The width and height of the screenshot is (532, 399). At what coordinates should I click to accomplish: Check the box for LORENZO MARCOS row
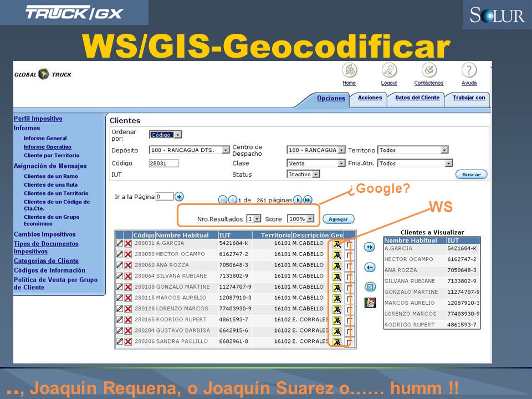point(349,310)
